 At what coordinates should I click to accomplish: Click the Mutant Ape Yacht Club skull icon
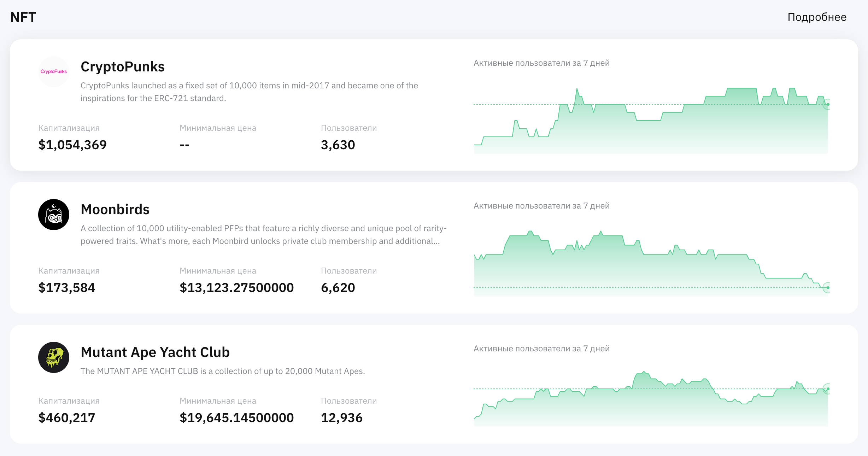click(54, 357)
